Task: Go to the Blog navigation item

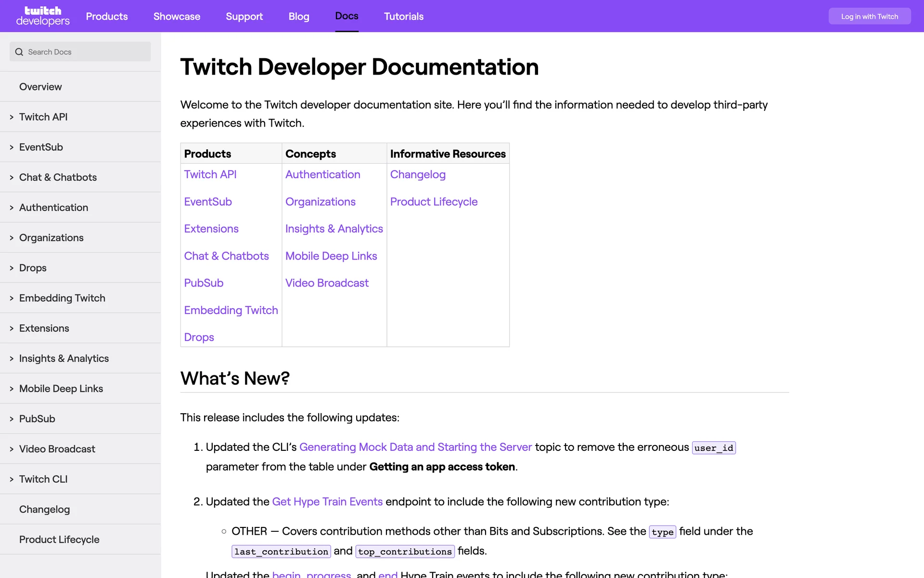Action: click(x=298, y=16)
